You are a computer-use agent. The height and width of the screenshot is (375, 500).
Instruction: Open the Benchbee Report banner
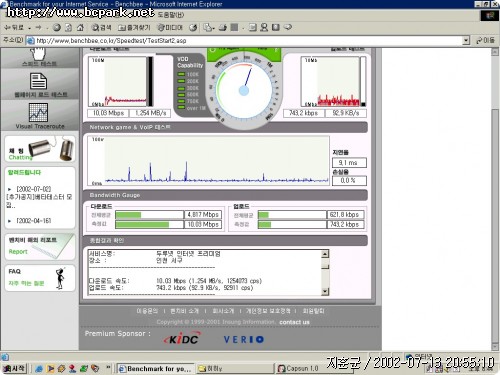point(40,247)
